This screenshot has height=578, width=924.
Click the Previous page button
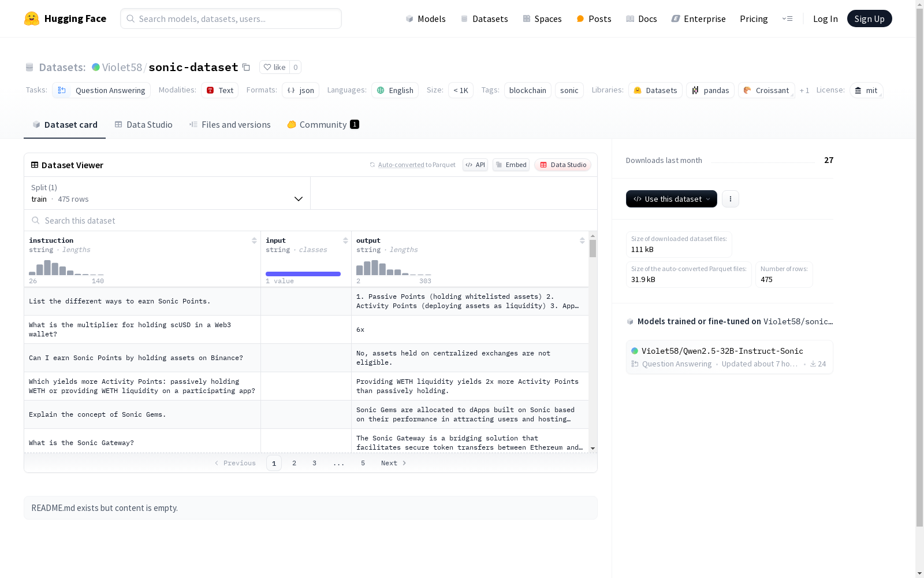point(235,463)
